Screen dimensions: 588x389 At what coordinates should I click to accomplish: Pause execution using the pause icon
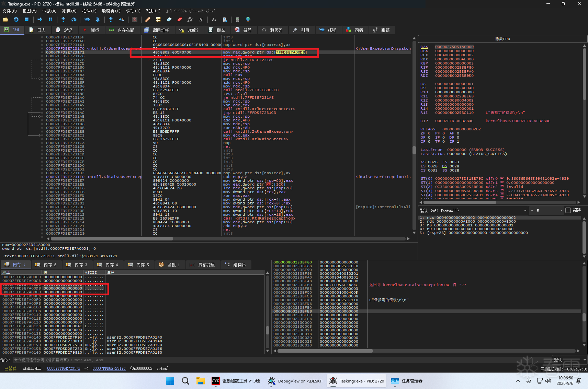pos(50,20)
